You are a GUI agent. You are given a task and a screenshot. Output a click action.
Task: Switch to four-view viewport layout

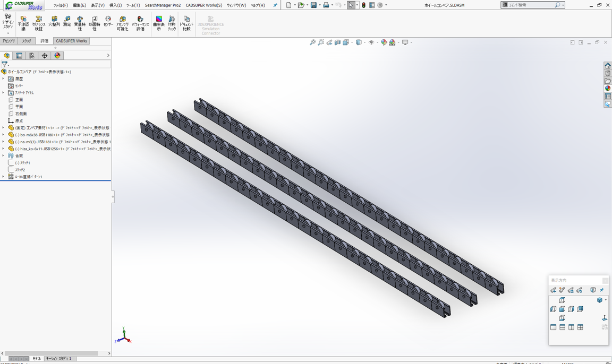coord(580,327)
